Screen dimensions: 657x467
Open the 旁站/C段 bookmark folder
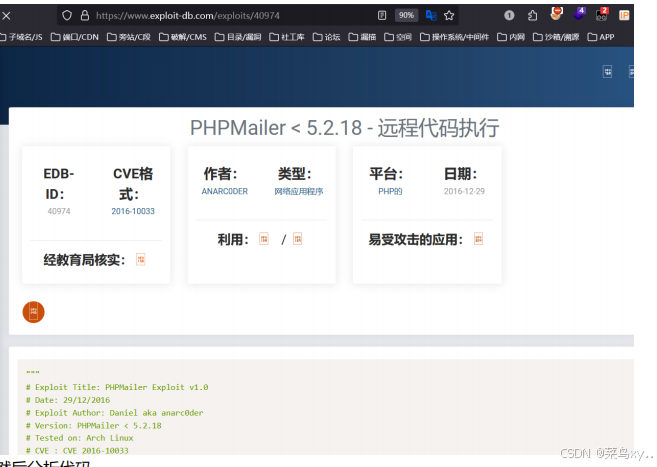[129, 37]
